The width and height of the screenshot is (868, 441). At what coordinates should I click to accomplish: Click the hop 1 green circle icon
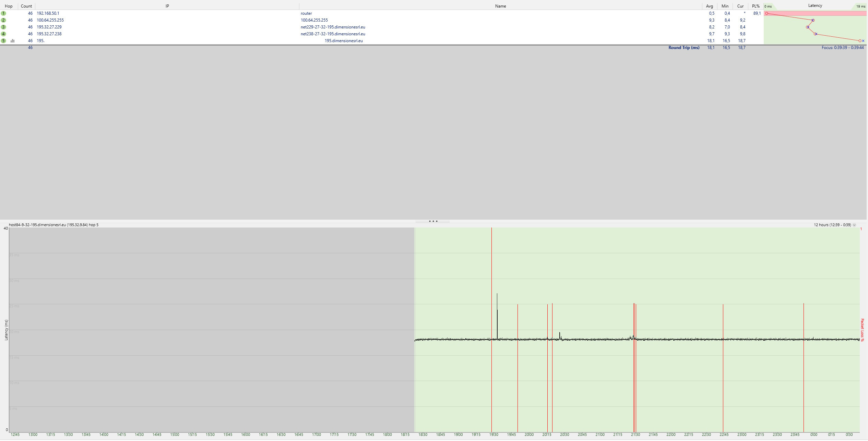(x=3, y=13)
